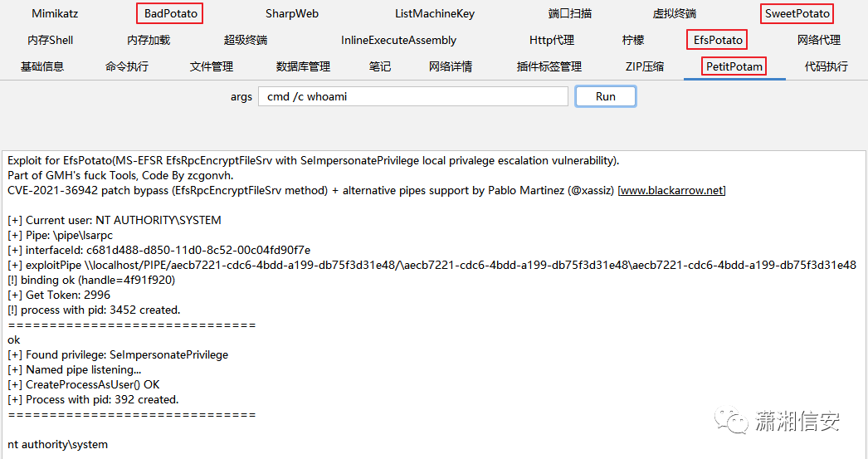Select the ListMachineKey tab

[435, 14]
